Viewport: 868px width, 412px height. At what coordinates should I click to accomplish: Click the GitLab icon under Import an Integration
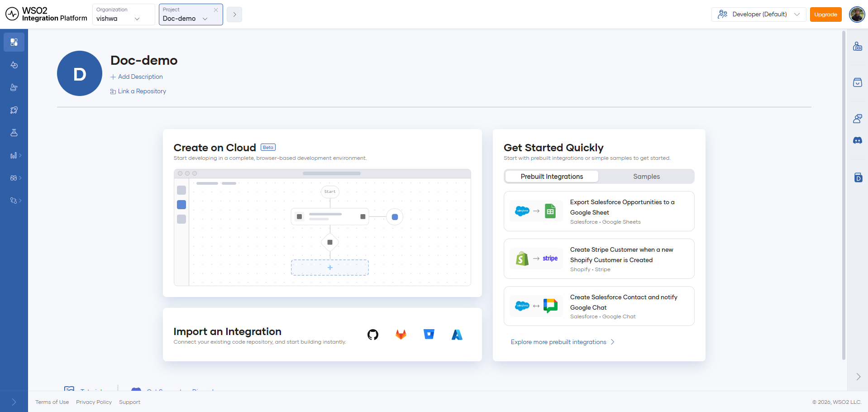401,335
